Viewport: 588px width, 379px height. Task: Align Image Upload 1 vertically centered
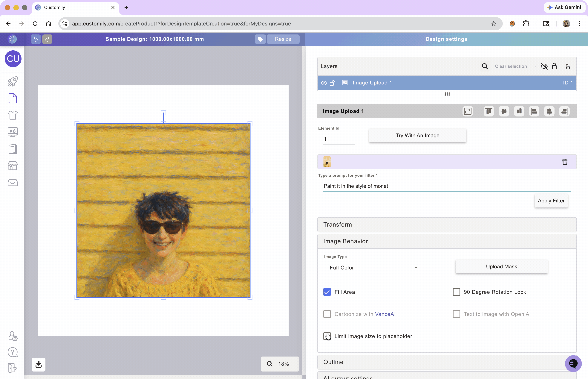pos(504,111)
